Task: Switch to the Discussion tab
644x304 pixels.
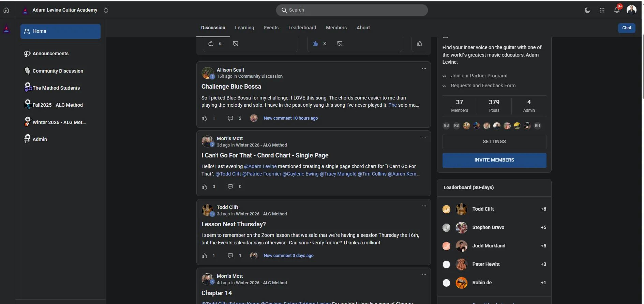Action: pyautogui.click(x=213, y=28)
